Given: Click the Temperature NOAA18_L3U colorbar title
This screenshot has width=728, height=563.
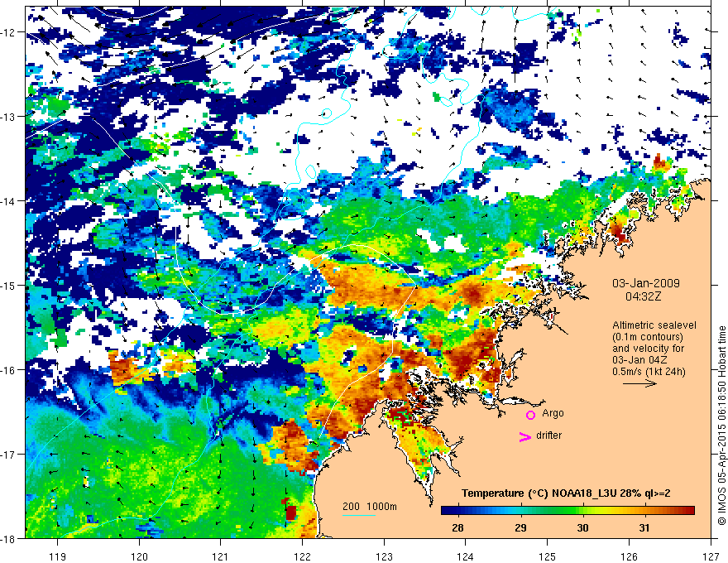Looking at the screenshot, I should [566, 493].
